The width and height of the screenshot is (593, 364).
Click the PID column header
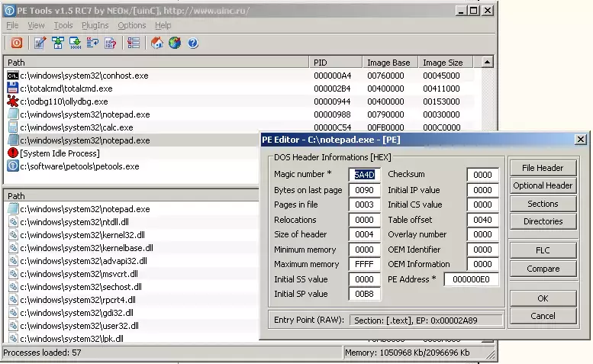click(336, 63)
